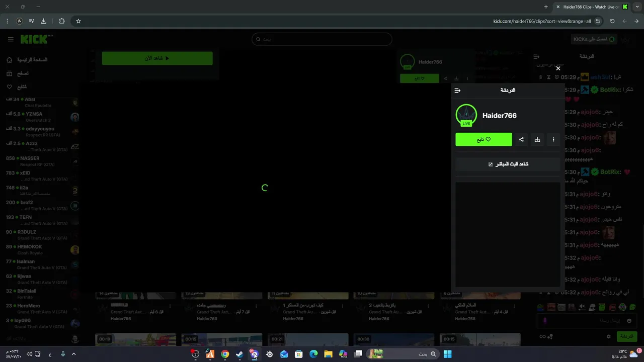Open the Windows Start menu
Image resolution: width=644 pixels, height=362 pixels.
point(447,354)
